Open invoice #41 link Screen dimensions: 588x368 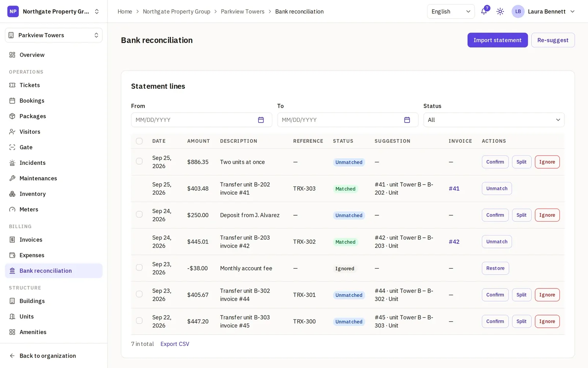click(x=454, y=188)
